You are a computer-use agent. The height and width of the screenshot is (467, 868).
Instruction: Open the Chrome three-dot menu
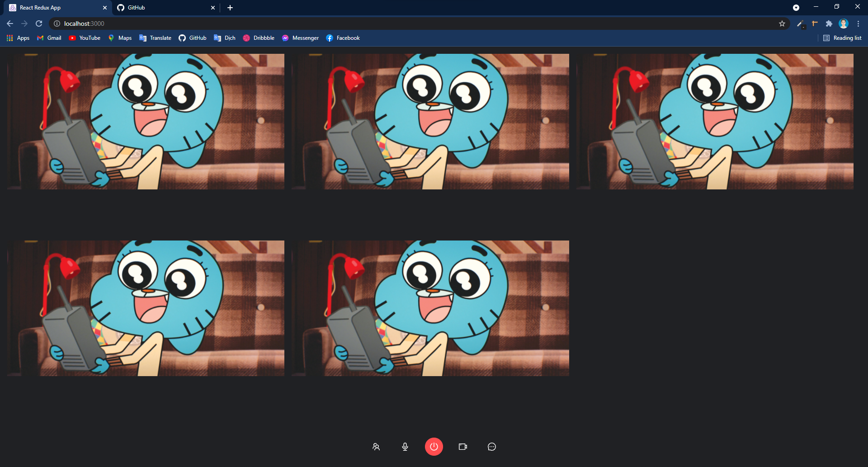coord(858,24)
